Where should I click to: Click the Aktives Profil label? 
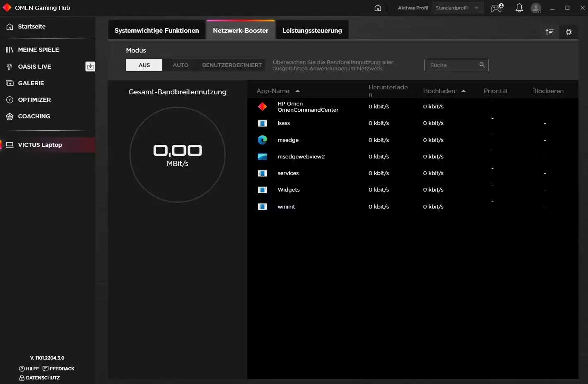[x=413, y=8]
